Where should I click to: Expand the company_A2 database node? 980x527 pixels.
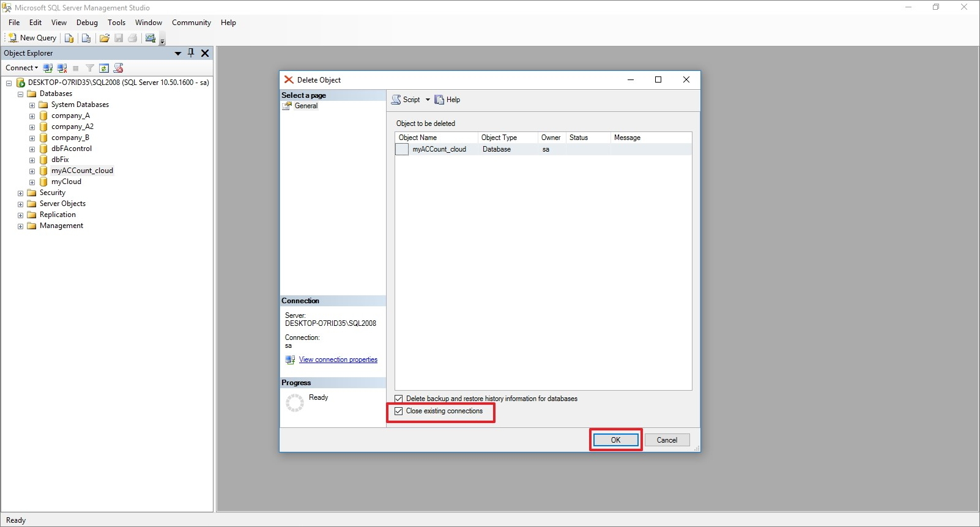coord(32,127)
